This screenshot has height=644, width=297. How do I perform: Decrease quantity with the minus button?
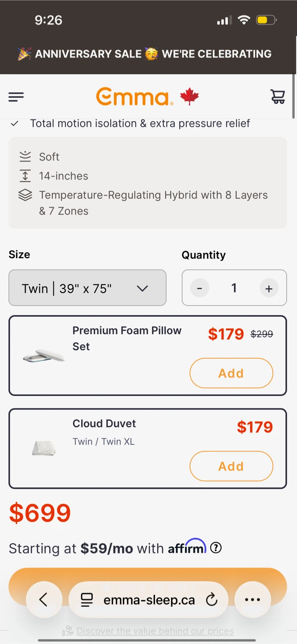click(200, 288)
